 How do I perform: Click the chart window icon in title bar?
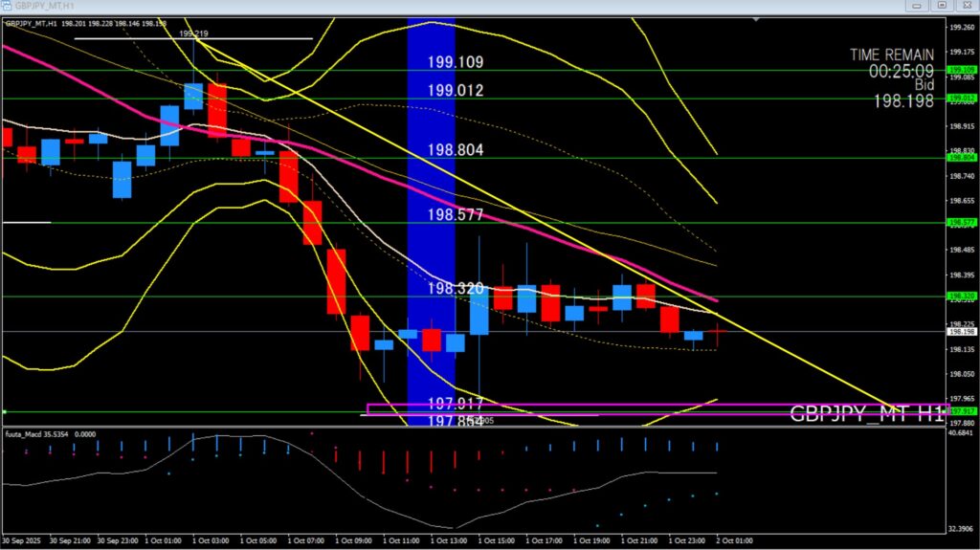click(x=8, y=6)
